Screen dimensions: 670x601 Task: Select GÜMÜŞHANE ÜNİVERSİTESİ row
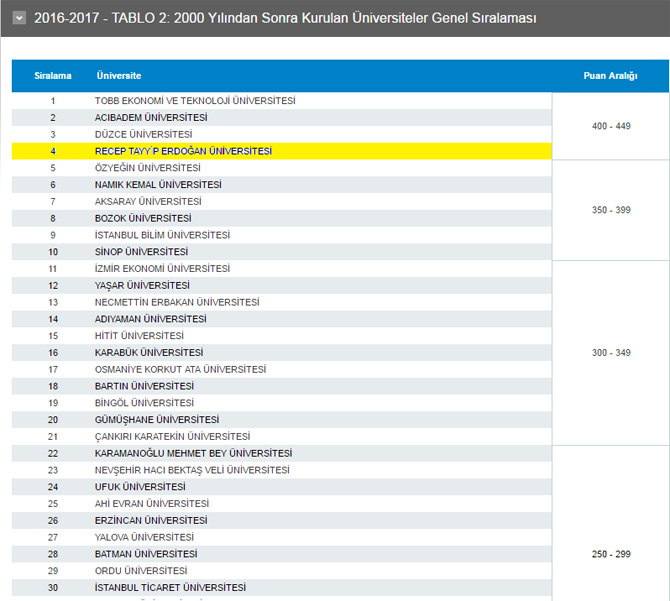(x=282, y=420)
